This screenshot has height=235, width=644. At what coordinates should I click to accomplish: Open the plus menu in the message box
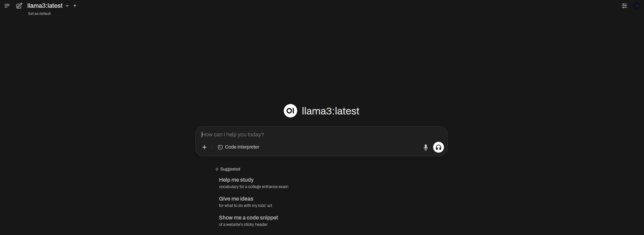[204, 147]
